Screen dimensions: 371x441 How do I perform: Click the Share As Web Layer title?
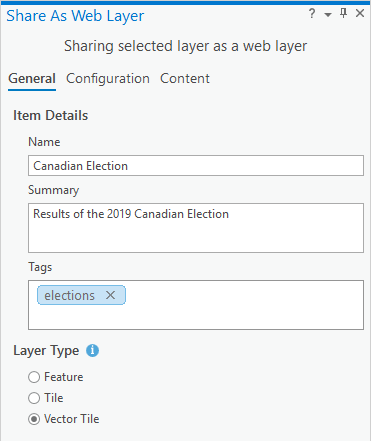[75, 16]
